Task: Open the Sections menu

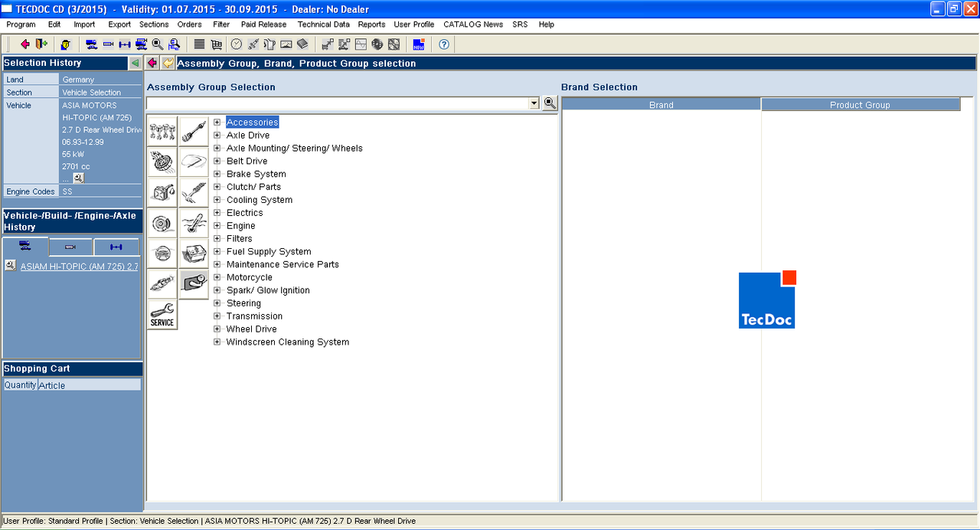Action: click(154, 25)
